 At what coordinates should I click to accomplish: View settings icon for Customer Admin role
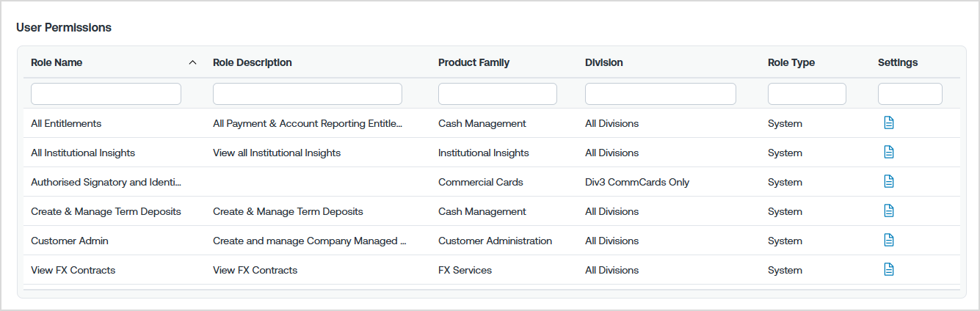(888, 240)
